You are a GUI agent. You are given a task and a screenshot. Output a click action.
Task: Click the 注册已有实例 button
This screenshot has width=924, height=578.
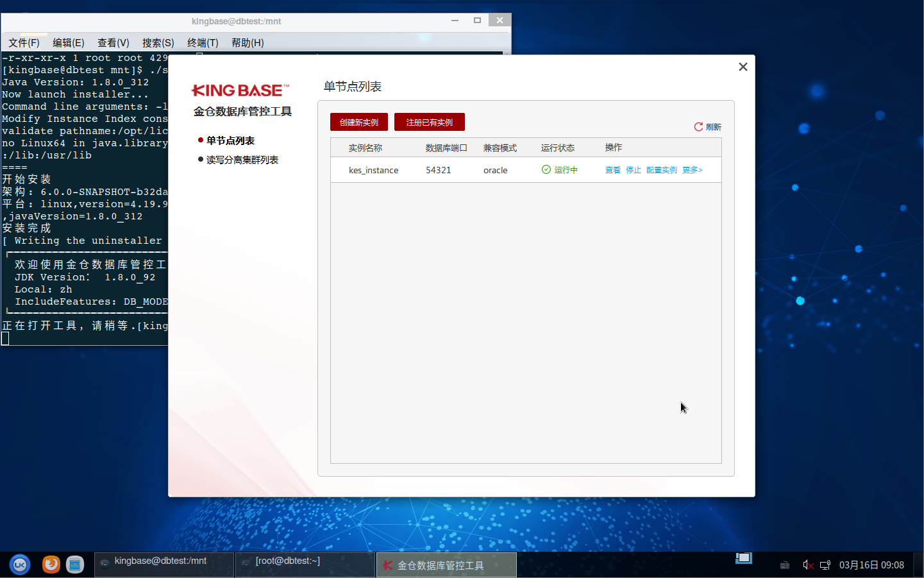point(430,122)
